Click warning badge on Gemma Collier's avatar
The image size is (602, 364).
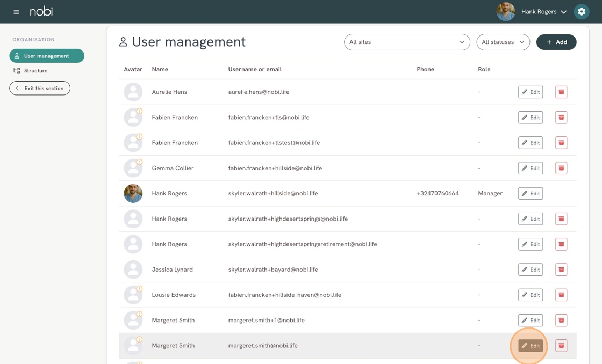[139, 162]
